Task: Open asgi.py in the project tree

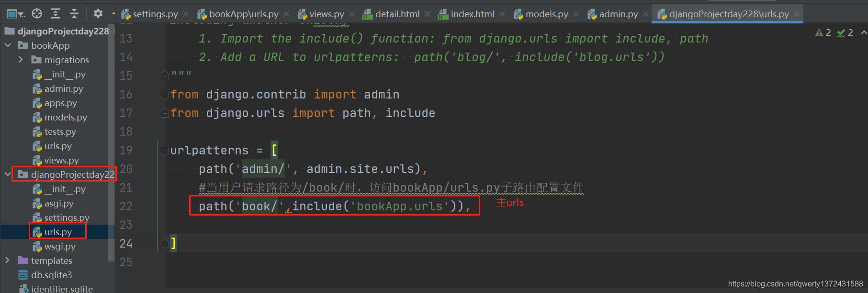Action: [x=59, y=203]
